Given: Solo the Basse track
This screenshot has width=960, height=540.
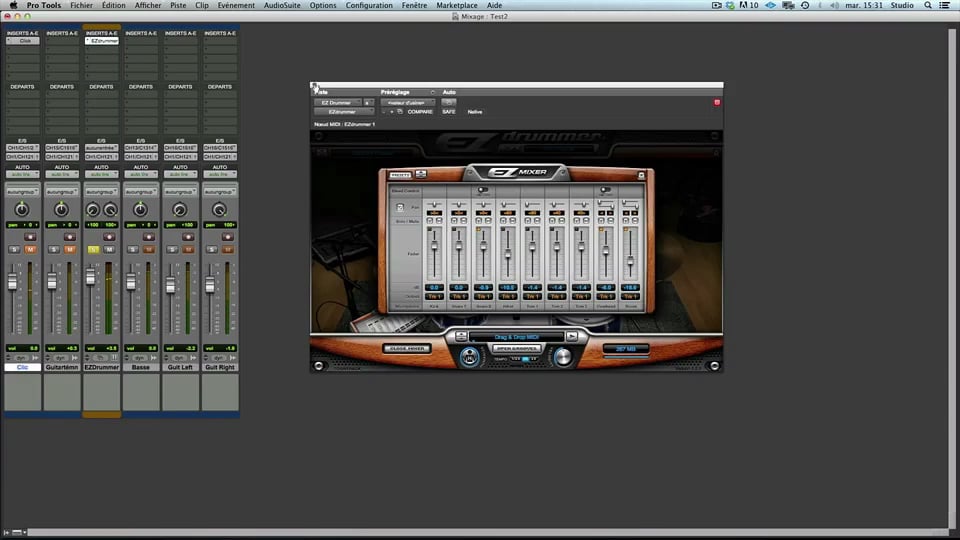Looking at the screenshot, I should point(133,249).
